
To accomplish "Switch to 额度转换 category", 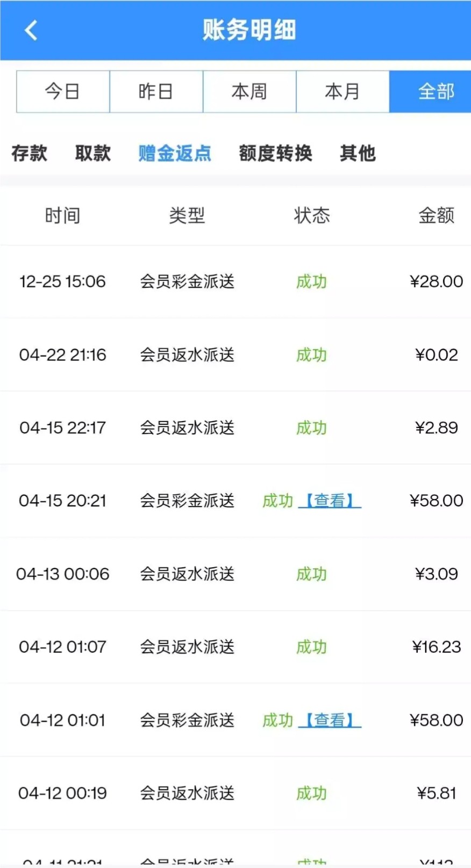I will (x=276, y=154).
